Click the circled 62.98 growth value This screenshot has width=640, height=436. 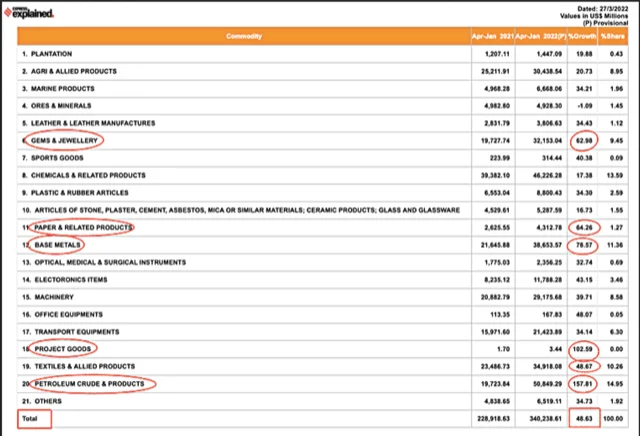(x=582, y=140)
